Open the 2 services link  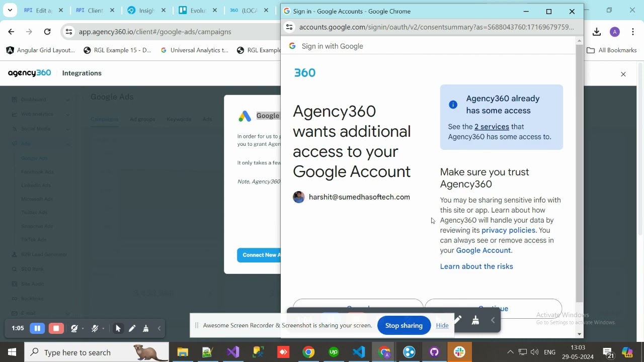[492, 127]
